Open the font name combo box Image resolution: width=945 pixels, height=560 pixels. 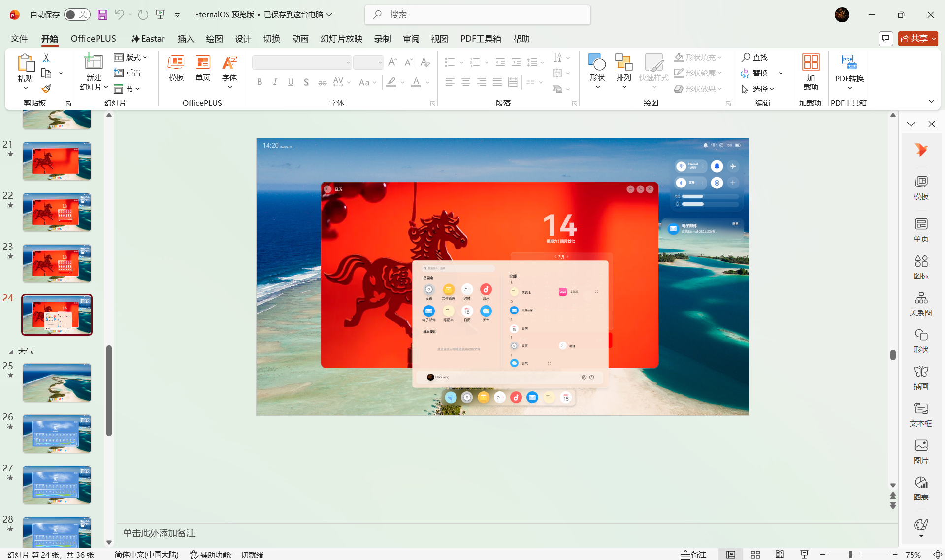[301, 62]
